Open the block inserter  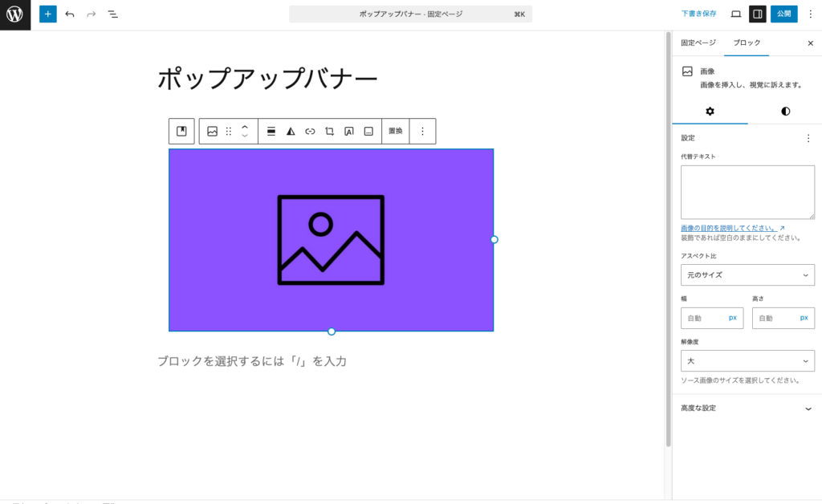[47, 14]
